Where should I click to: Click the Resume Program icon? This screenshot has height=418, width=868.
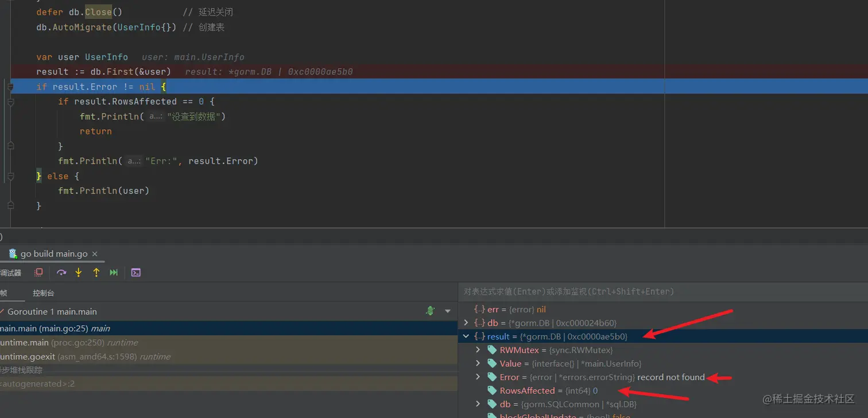(x=114, y=273)
